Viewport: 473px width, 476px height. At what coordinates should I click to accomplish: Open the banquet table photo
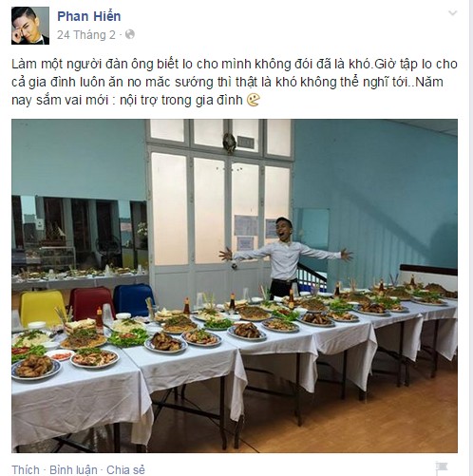tap(235, 286)
